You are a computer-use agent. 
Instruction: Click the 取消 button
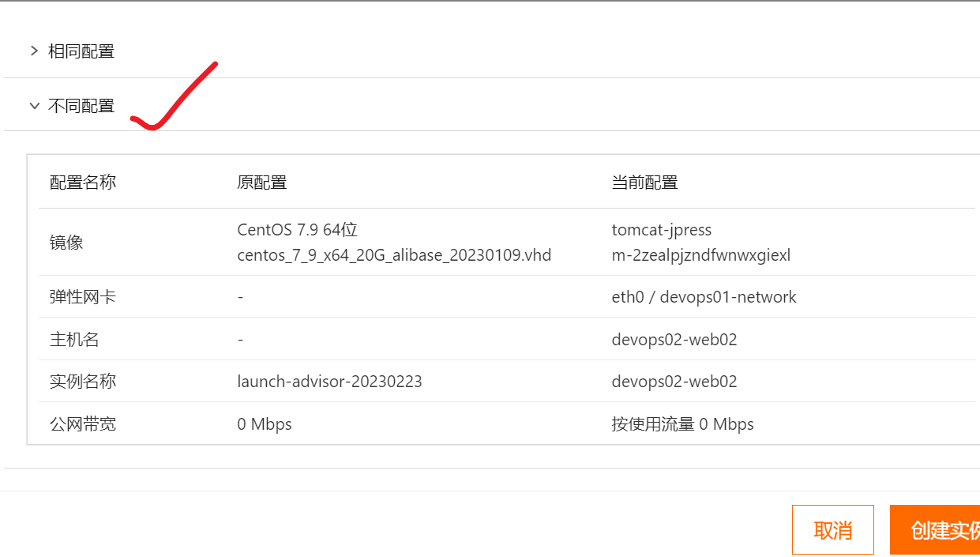click(832, 529)
